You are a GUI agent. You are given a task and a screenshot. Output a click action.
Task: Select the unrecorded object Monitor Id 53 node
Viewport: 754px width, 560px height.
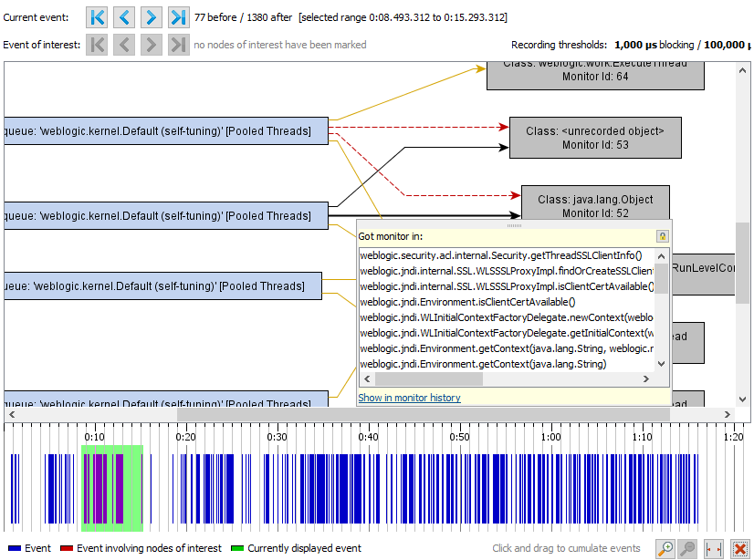[x=595, y=138]
